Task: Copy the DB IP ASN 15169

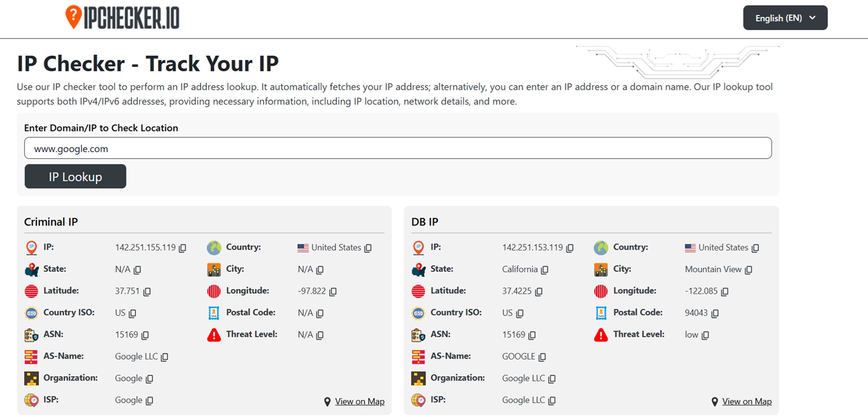Action: [x=532, y=336]
